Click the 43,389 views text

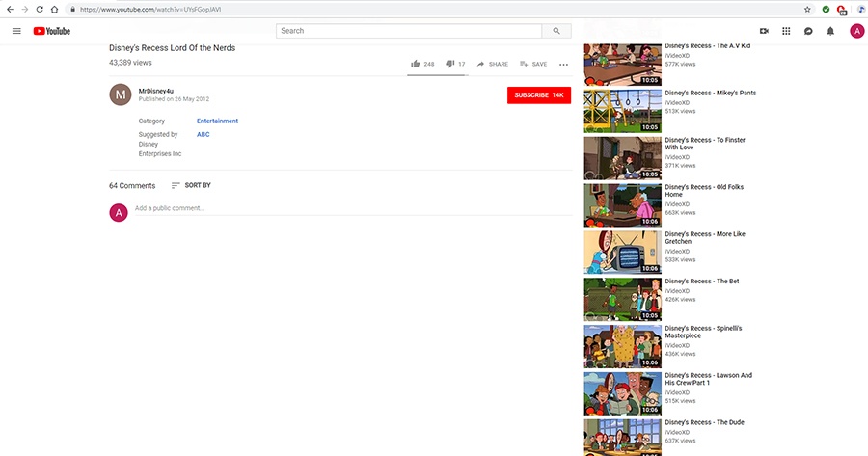pyautogui.click(x=130, y=63)
